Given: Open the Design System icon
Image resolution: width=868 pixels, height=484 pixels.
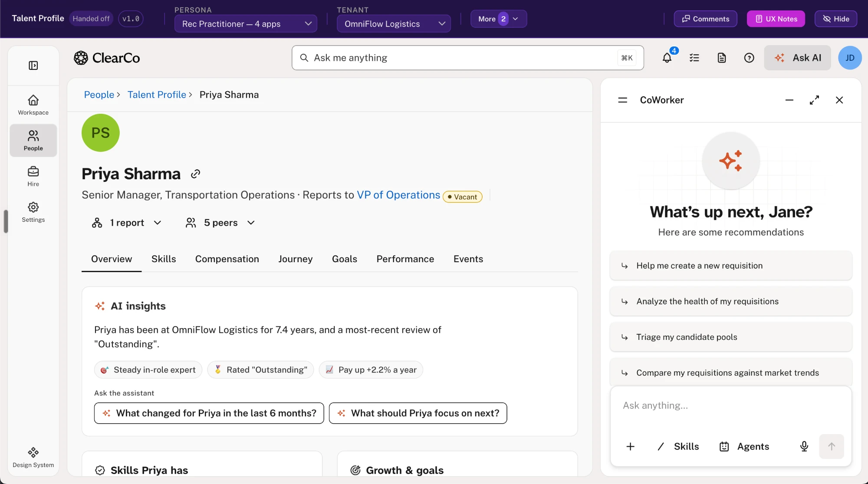Looking at the screenshot, I should pos(33,458).
